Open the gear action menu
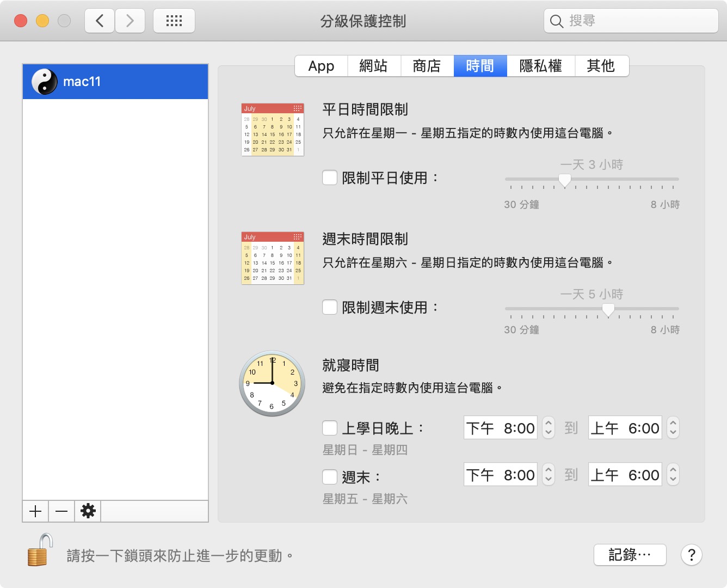 88,511
